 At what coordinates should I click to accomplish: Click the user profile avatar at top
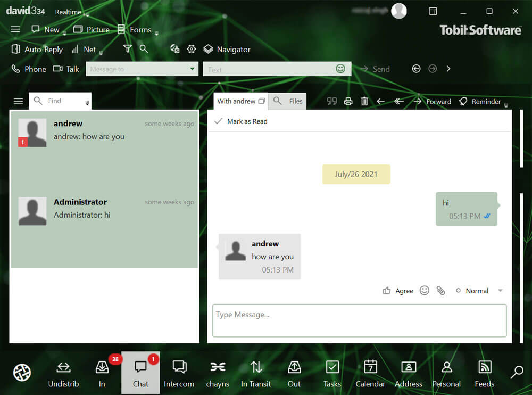398,11
